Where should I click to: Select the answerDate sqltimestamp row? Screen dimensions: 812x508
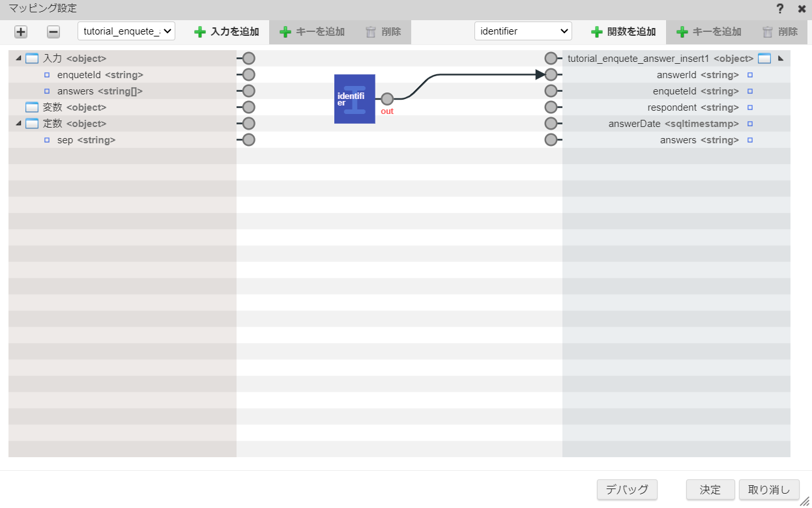pyautogui.click(x=676, y=124)
